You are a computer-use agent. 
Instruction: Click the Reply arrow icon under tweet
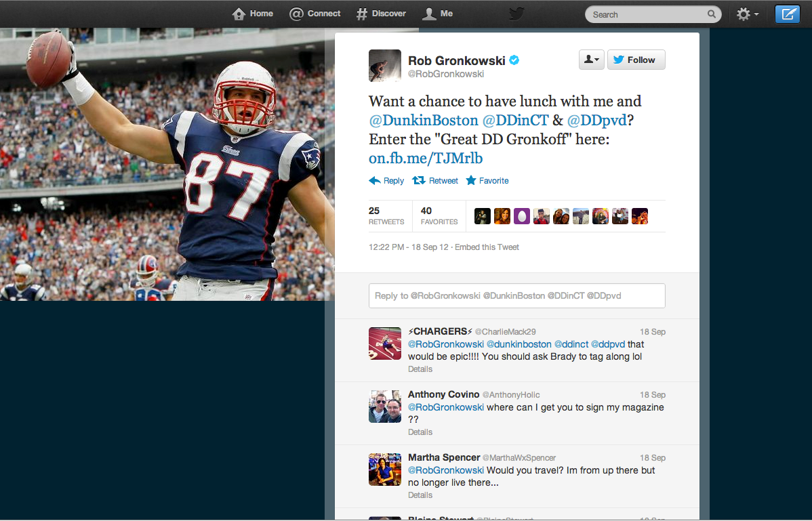tap(375, 181)
